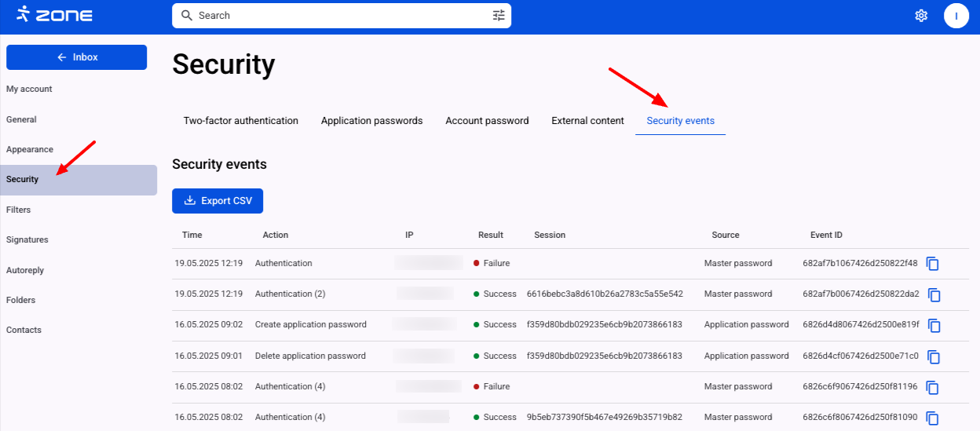Copy event ID 6826d4cf067426d2500e71c0
Screen dimensions: 980x431
934,356
